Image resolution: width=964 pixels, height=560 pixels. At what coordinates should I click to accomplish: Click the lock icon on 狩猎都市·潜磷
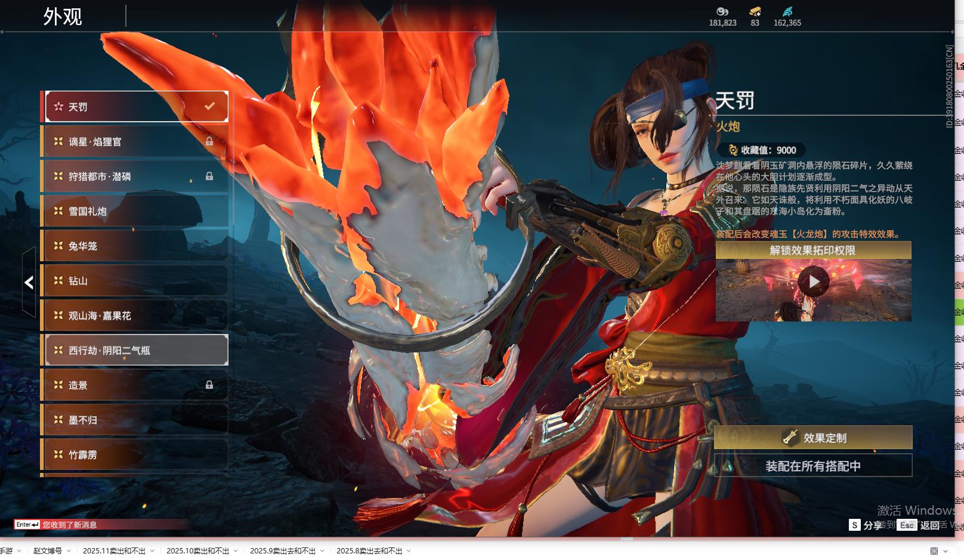209,176
